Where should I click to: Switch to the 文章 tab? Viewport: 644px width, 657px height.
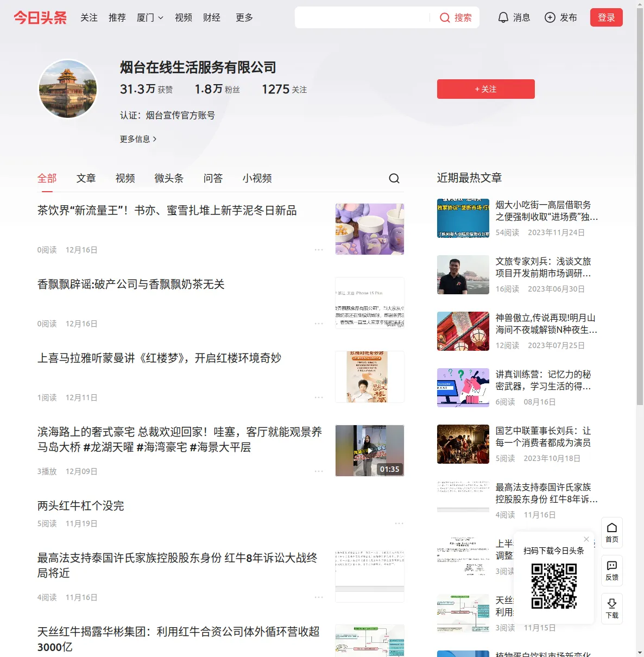pos(86,178)
